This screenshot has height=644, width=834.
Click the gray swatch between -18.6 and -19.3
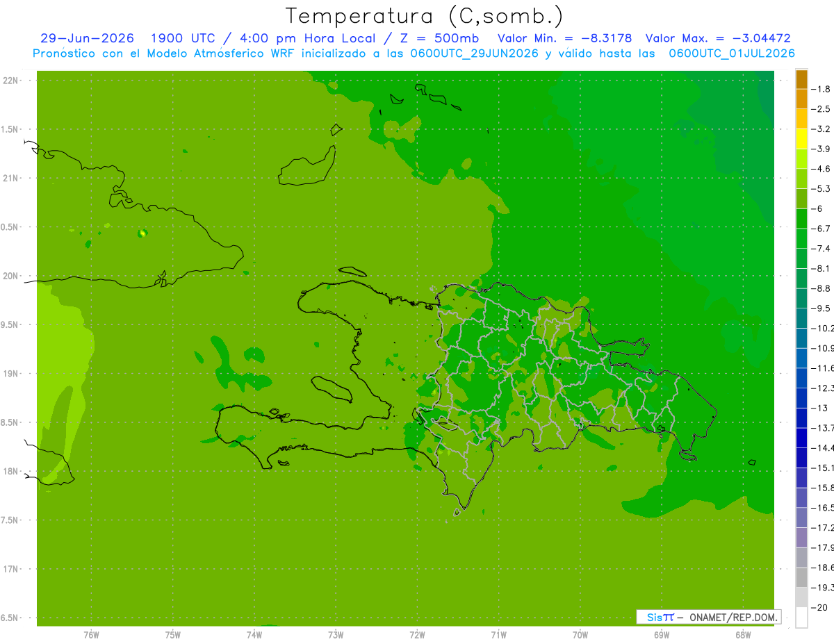pos(801,577)
